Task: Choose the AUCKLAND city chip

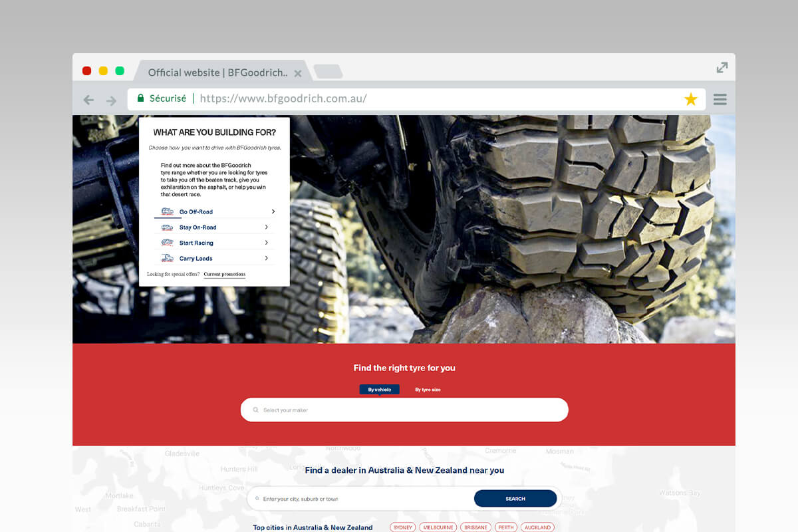Action: pos(537,527)
